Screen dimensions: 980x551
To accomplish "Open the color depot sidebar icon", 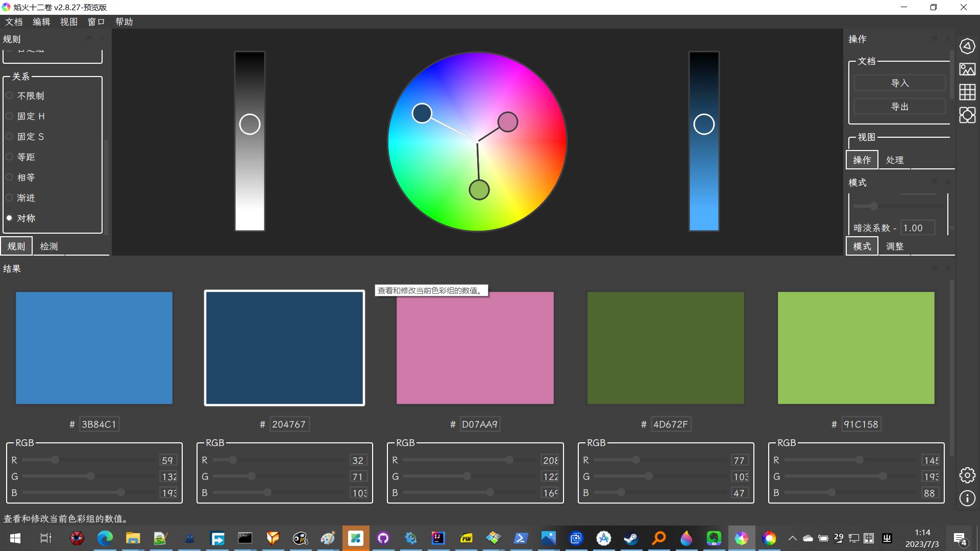I will (967, 115).
